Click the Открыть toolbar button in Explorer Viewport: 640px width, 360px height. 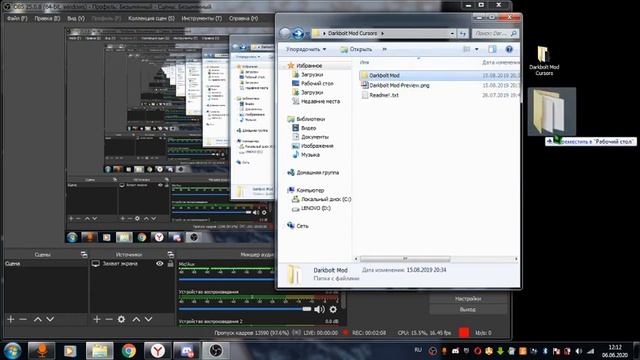(356, 49)
